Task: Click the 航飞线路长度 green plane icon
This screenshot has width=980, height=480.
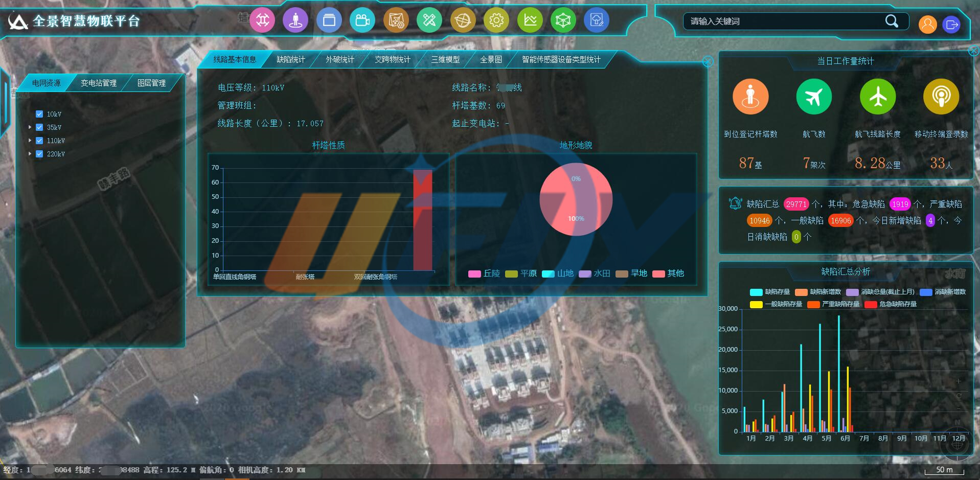Action: click(x=878, y=97)
